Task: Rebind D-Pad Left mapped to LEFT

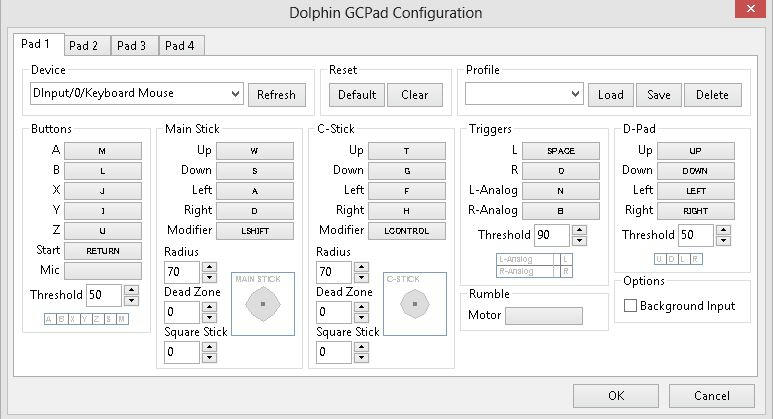Action: [696, 191]
